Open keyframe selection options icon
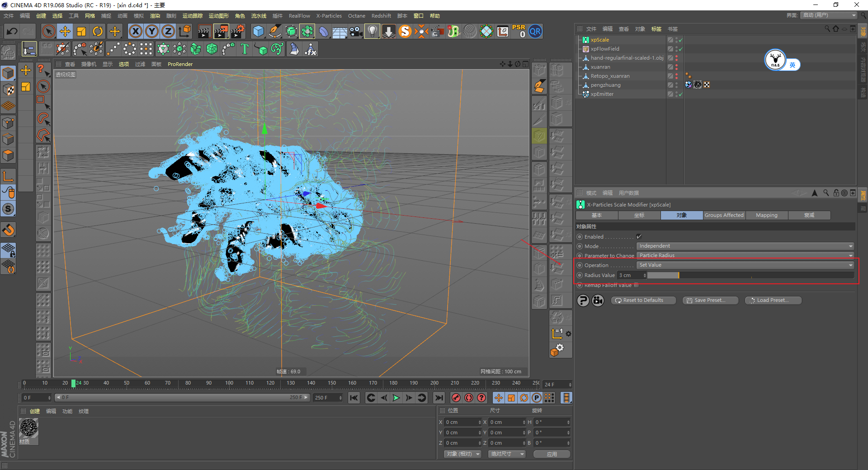The width and height of the screenshot is (868, 470). click(x=481, y=398)
